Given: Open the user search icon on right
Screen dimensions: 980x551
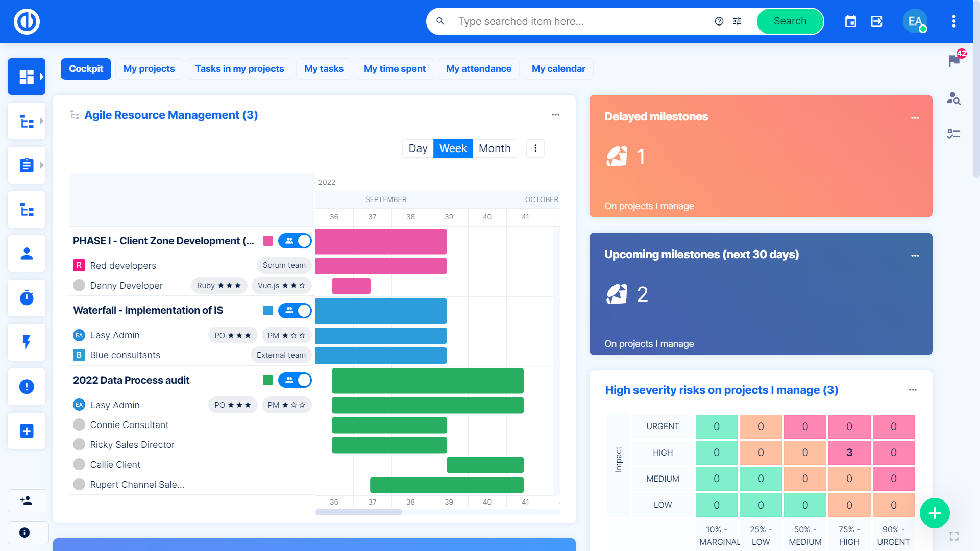Looking at the screenshot, I should pos(953,98).
